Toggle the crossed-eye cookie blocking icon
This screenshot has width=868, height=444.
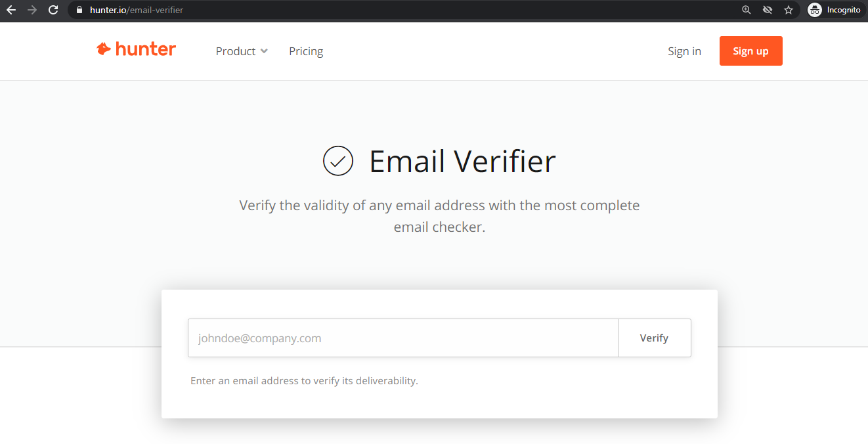pyautogui.click(x=768, y=10)
